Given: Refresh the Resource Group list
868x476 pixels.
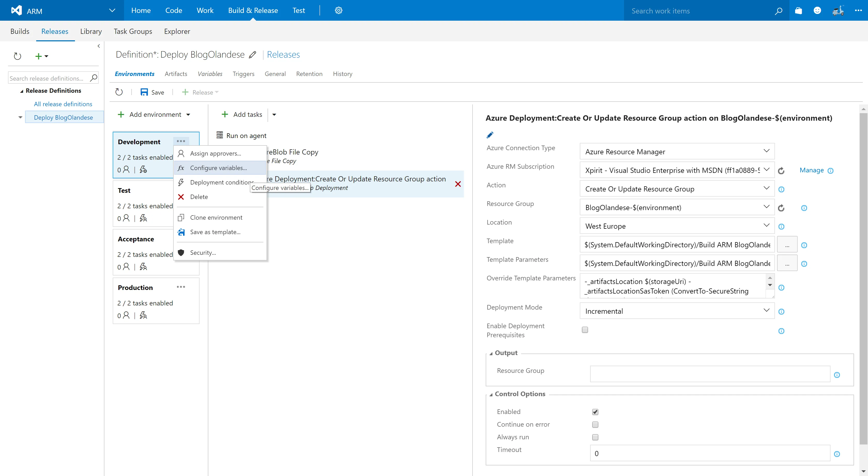Looking at the screenshot, I should (x=781, y=208).
